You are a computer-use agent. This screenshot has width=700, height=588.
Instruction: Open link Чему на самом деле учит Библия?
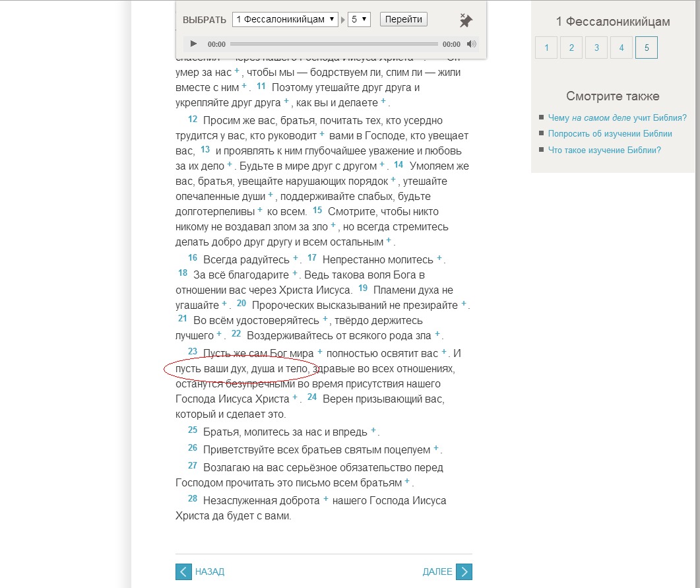(617, 118)
